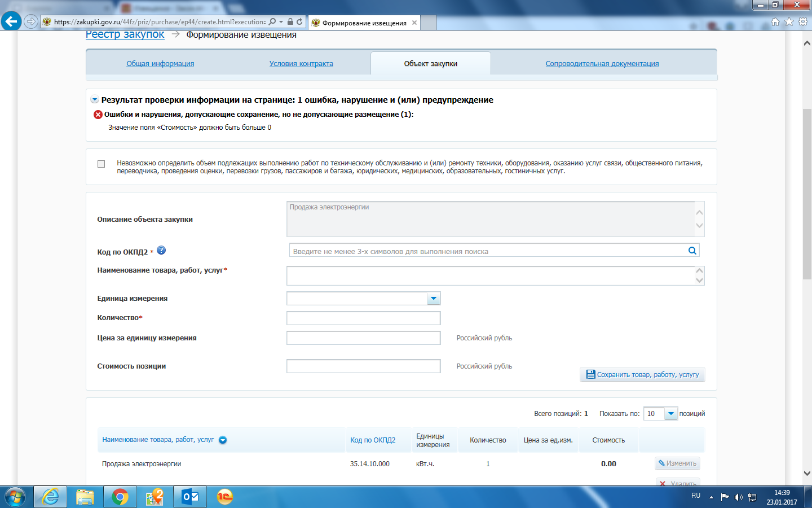This screenshot has height=508, width=812.
Task: Expand the 'Показать по' positions dropdown
Action: pos(670,414)
